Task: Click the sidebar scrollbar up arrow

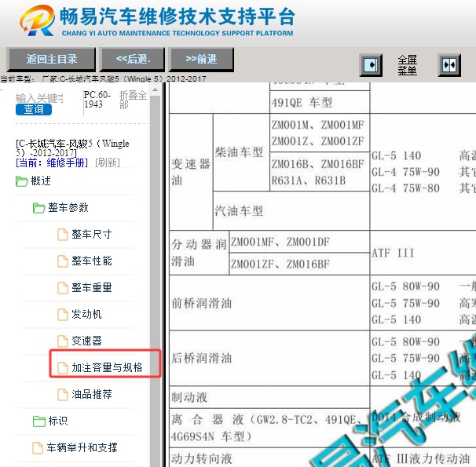Action: tap(155, 89)
